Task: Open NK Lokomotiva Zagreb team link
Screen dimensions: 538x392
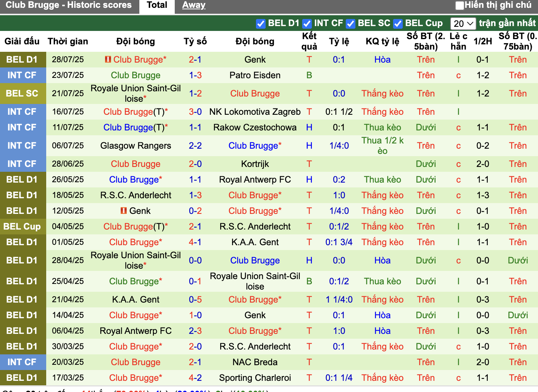Action: [255, 112]
